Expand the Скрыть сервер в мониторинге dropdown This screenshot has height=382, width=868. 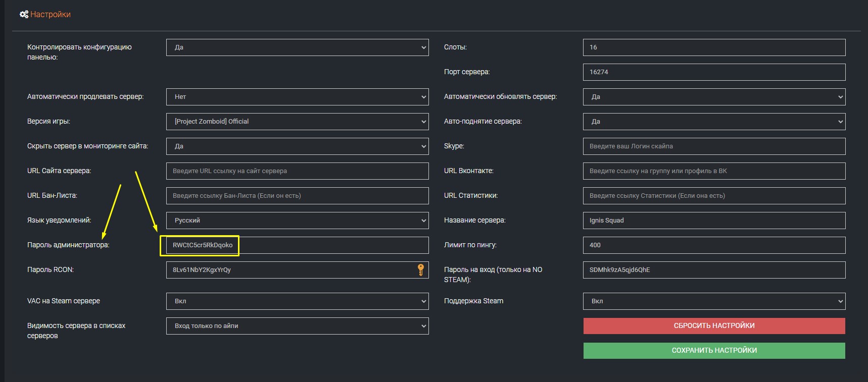[297, 146]
